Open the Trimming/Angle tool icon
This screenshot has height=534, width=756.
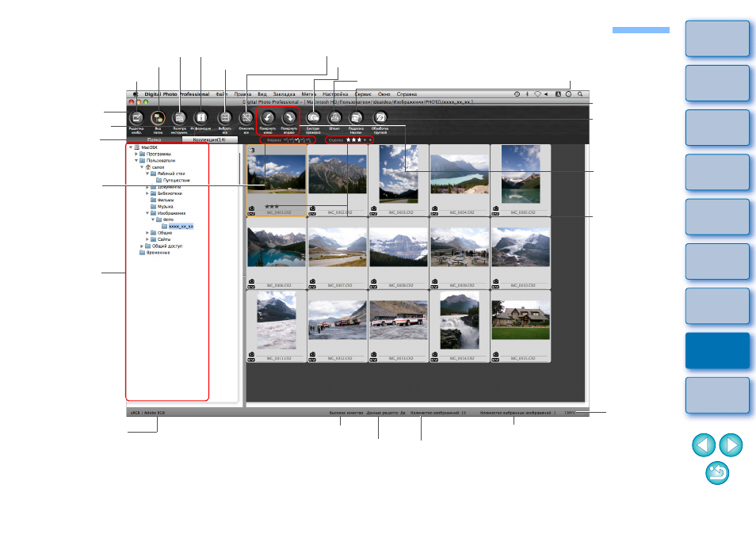pyautogui.click(x=356, y=117)
